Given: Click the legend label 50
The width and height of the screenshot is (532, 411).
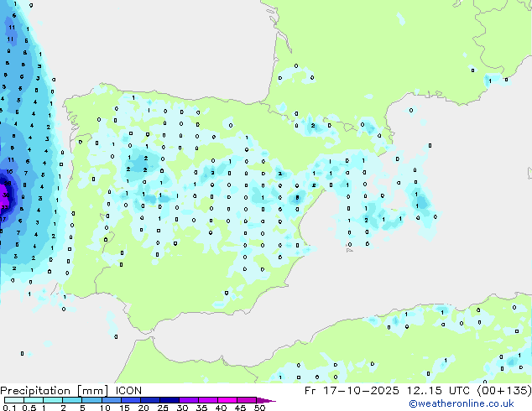Looking at the screenshot, I should tap(259, 408).
